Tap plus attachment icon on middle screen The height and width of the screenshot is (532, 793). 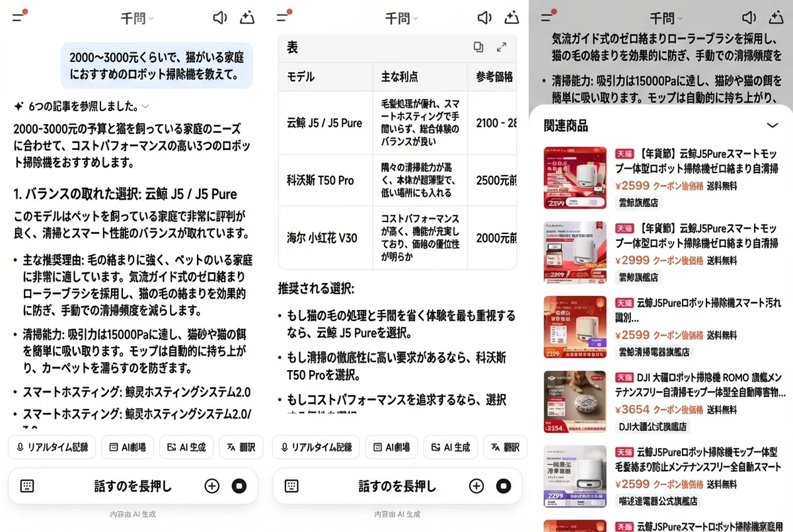click(476, 486)
